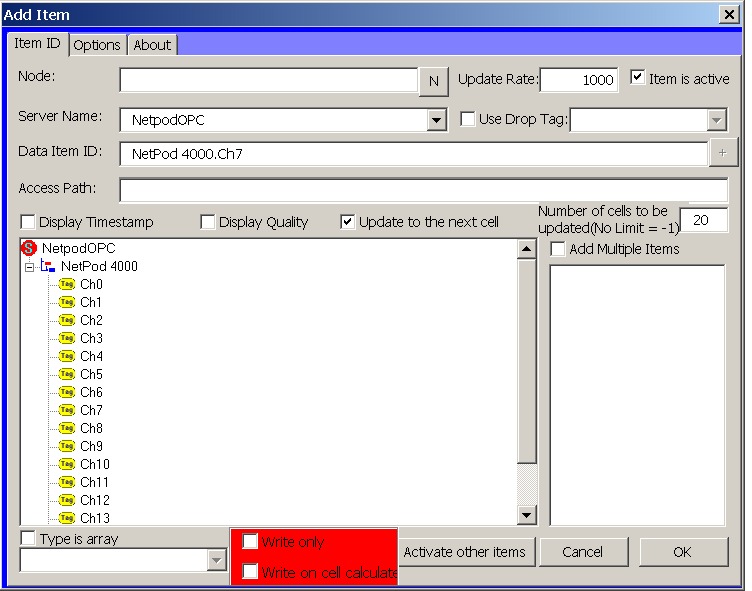Open the Server Name dropdown
This screenshot has height=591, width=752.
point(436,119)
